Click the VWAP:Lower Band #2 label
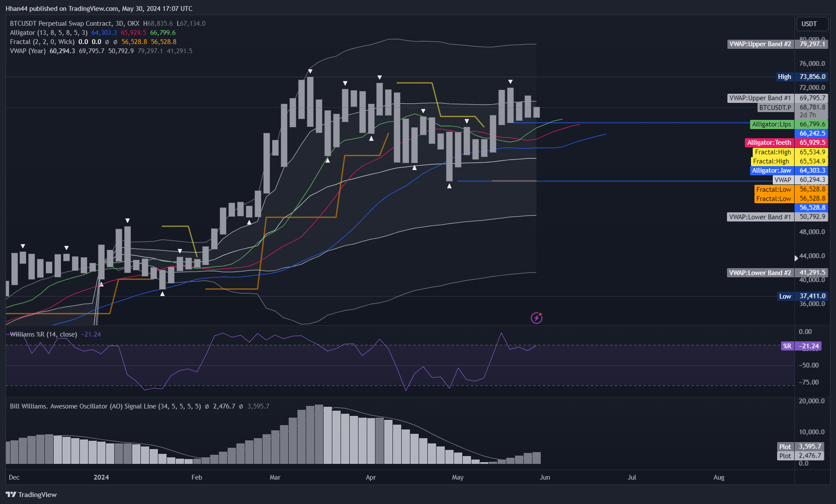Image resolution: width=836 pixels, height=504 pixels. pos(777,272)
